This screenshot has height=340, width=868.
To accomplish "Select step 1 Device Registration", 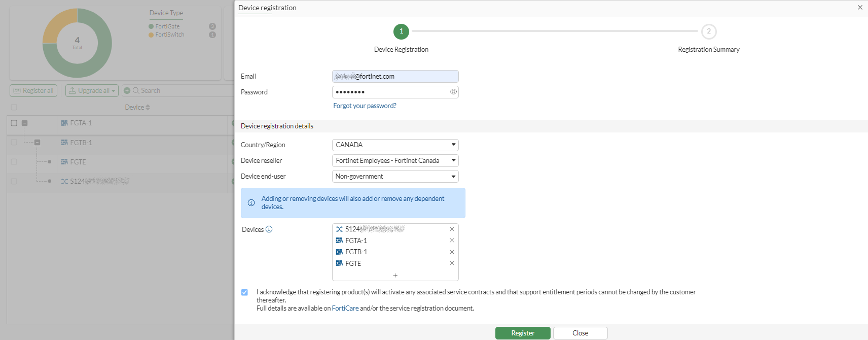I will [x=401, y=31].
